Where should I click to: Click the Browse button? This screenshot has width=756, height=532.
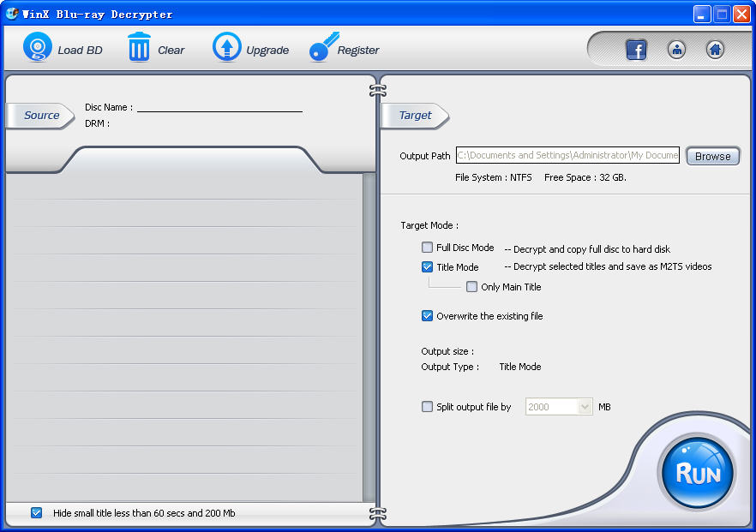pyautogui.click(x=712, y=156)
